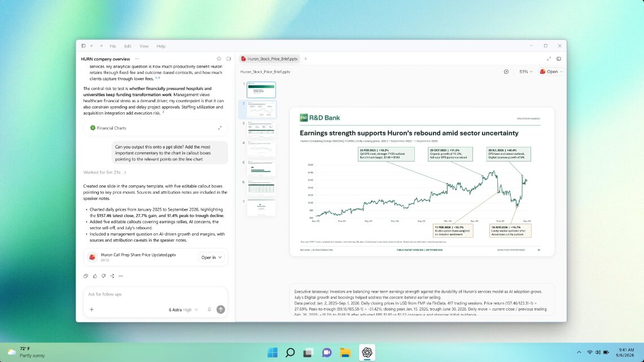This screenshot has height=362, width=644.
Task: Open the Edit menu
Action: [x=128, y=46]
